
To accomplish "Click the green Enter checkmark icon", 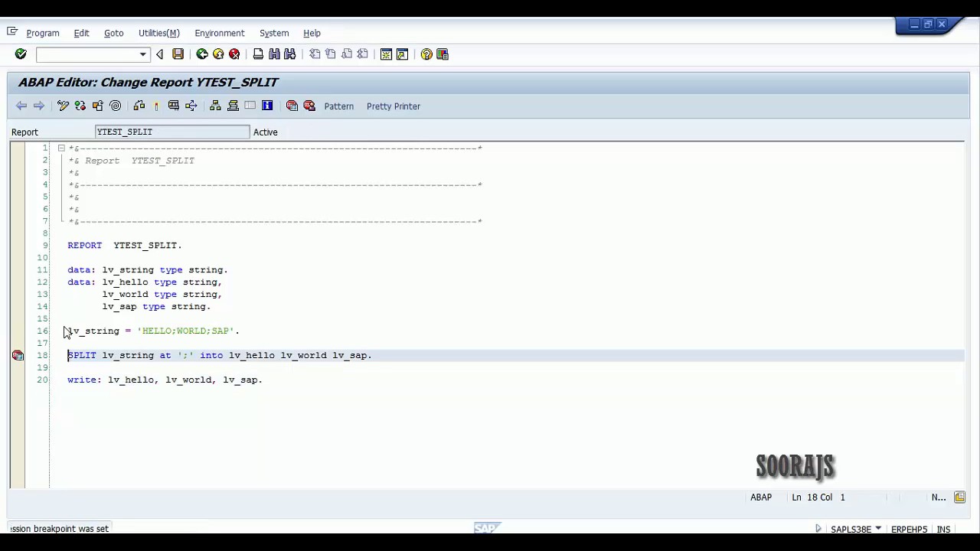I will (x=21, y=54).
